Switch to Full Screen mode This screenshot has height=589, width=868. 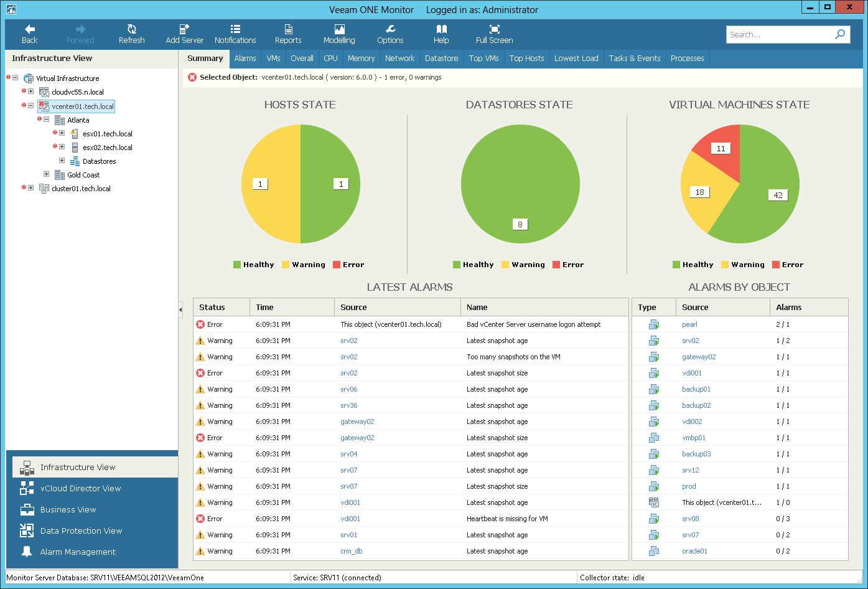tap(494, 34)
